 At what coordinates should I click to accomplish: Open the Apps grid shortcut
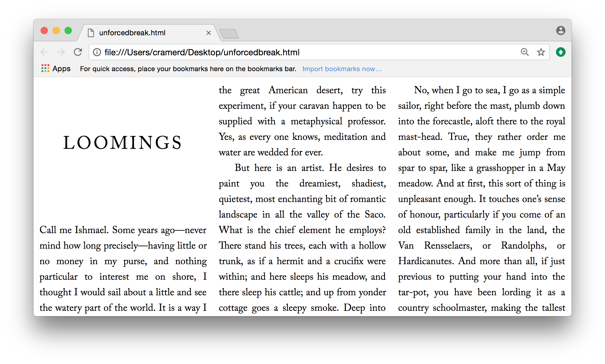pyautogui.click(x=56, y=69)
